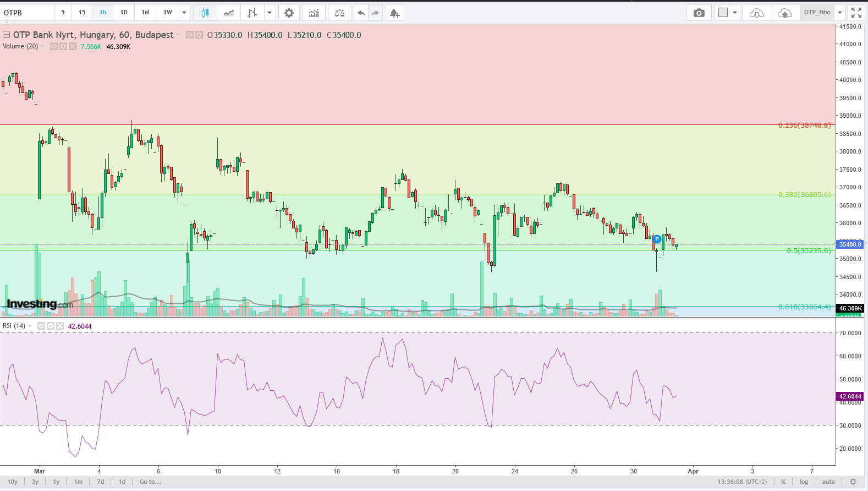Select the candlestick chart style
The image size is (868, 491).
(205, 13)
